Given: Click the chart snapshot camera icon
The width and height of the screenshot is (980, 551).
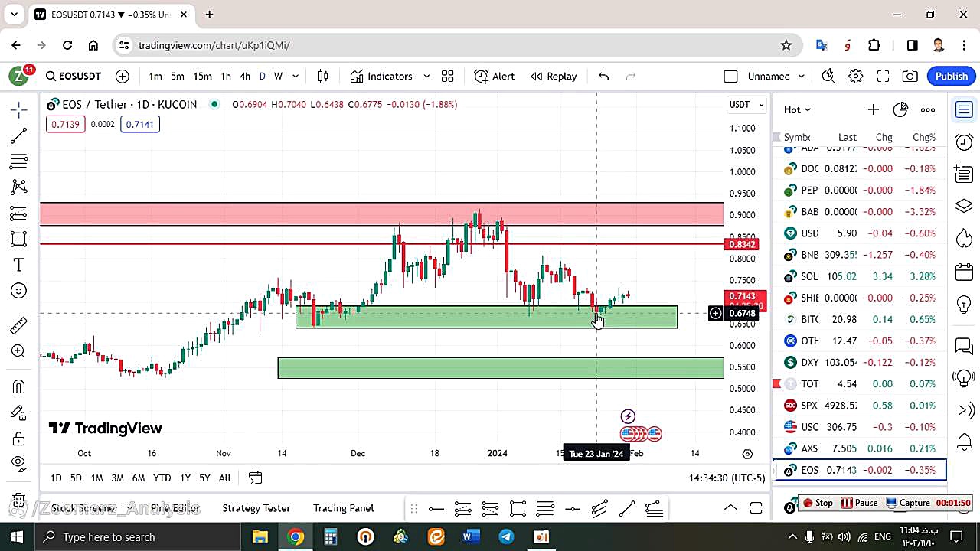Looking at the screenshot, I should coord(910,76).
